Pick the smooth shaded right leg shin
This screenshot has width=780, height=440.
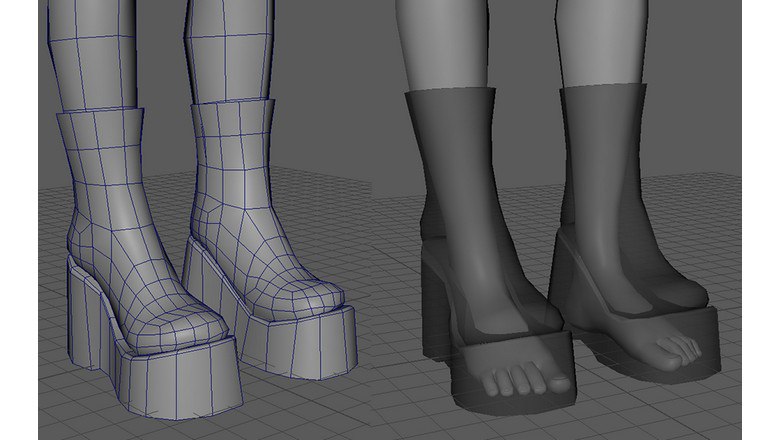pyautogui.click(x=602, y=42)
